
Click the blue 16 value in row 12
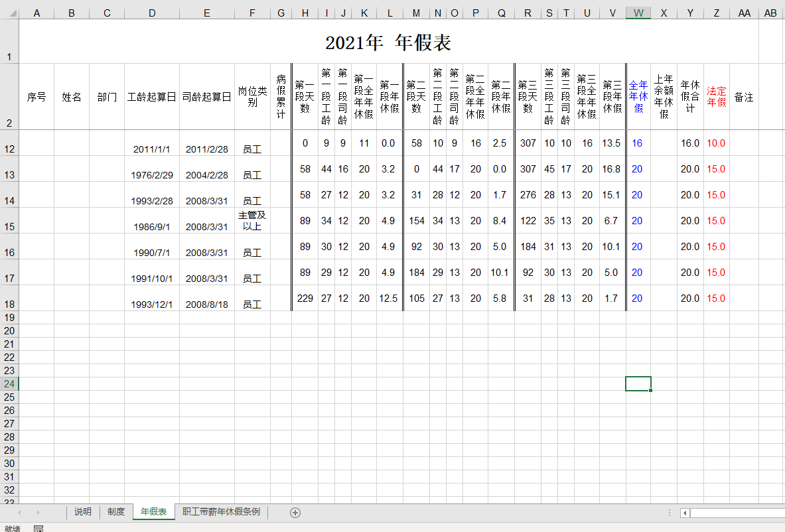click(637, 143)
